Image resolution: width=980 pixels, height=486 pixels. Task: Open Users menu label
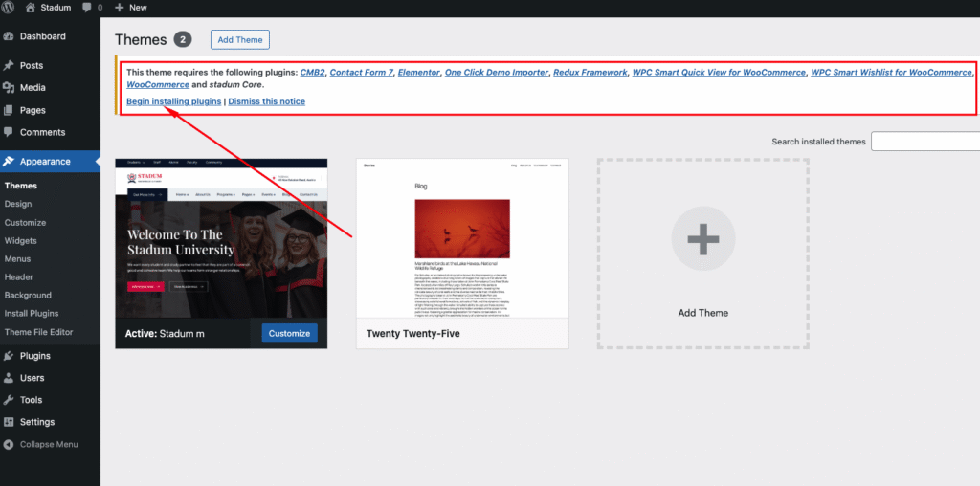coord(32,377)
